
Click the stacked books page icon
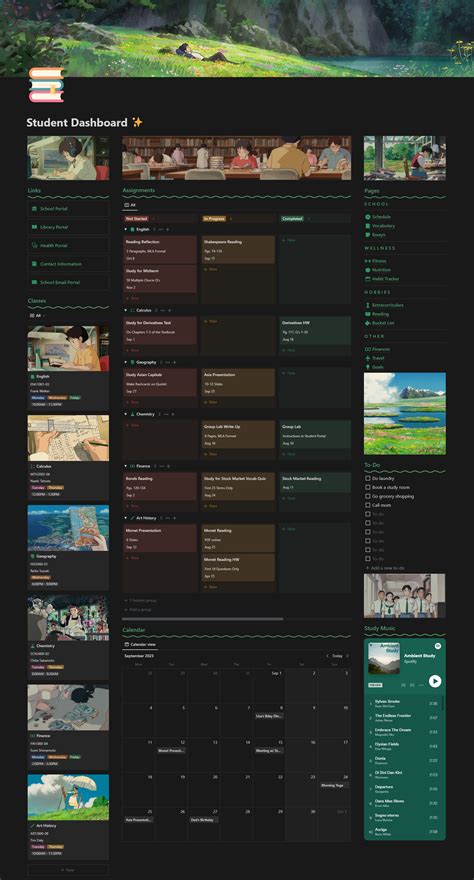pos(47,85)
